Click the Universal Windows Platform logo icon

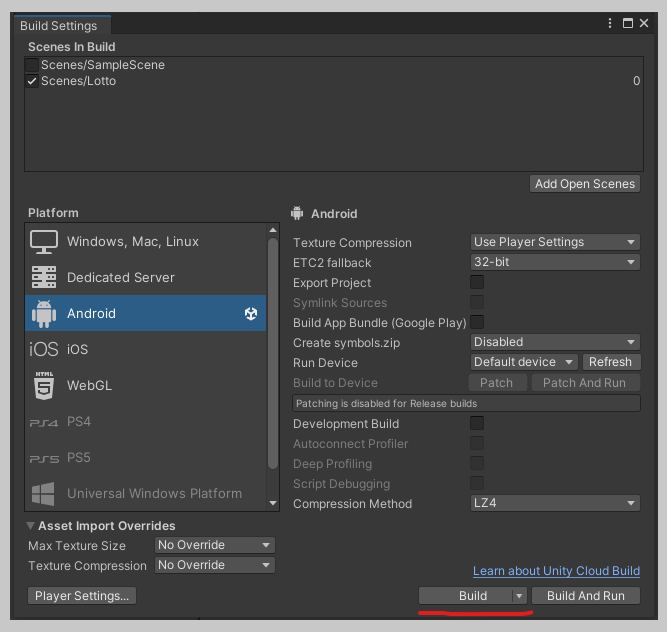click(x=43, y=494)
